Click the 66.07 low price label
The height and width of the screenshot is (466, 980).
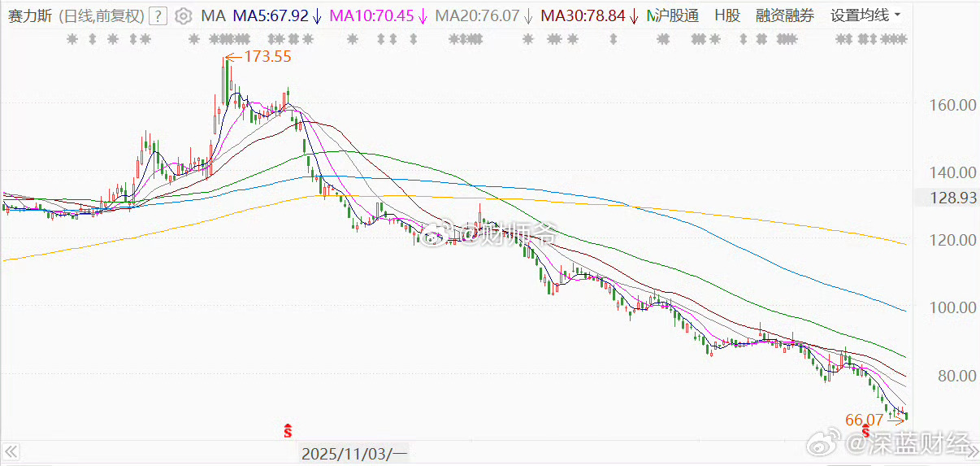[864, 420]
